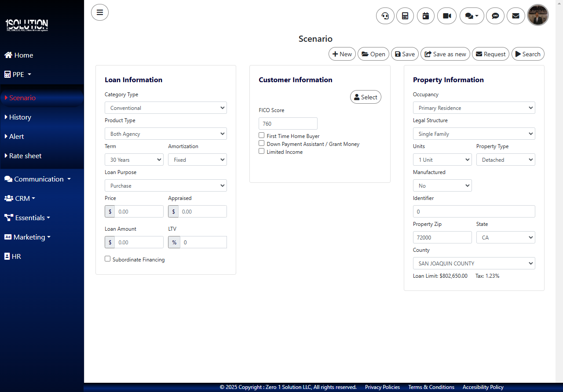
Task: Click the FICO Score input field
Action: [288, 124]
